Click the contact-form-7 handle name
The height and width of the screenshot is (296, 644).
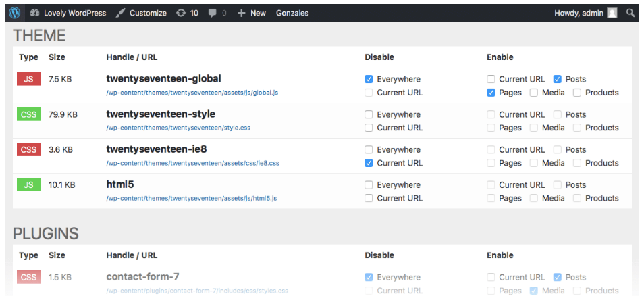click(x=142, y=276)
